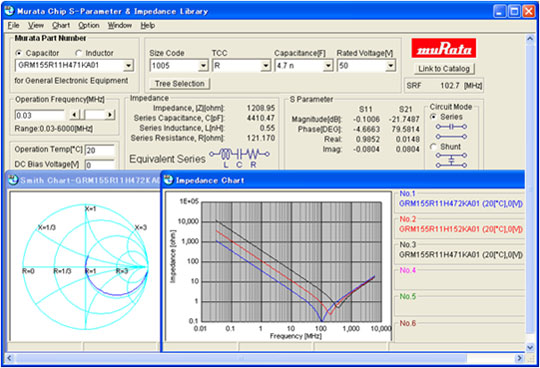Click the horizontal scrollbar right arrow

[520, 358]
